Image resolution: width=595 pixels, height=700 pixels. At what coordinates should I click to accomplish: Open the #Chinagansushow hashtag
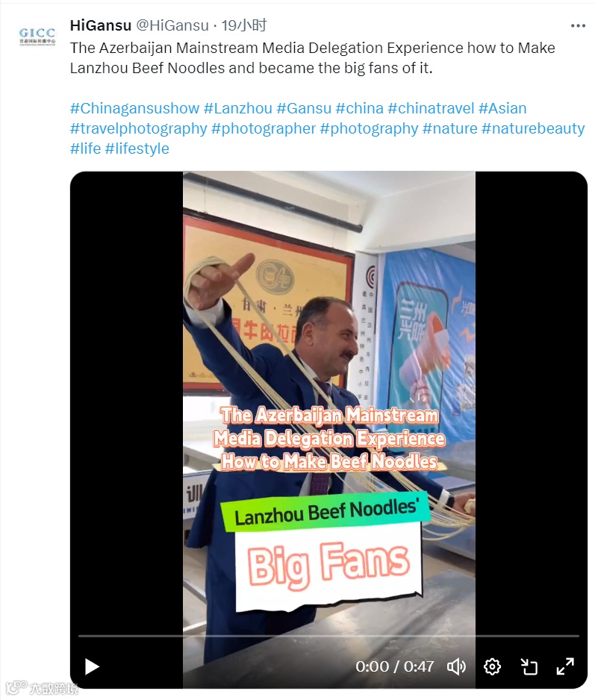click(134, 108)
